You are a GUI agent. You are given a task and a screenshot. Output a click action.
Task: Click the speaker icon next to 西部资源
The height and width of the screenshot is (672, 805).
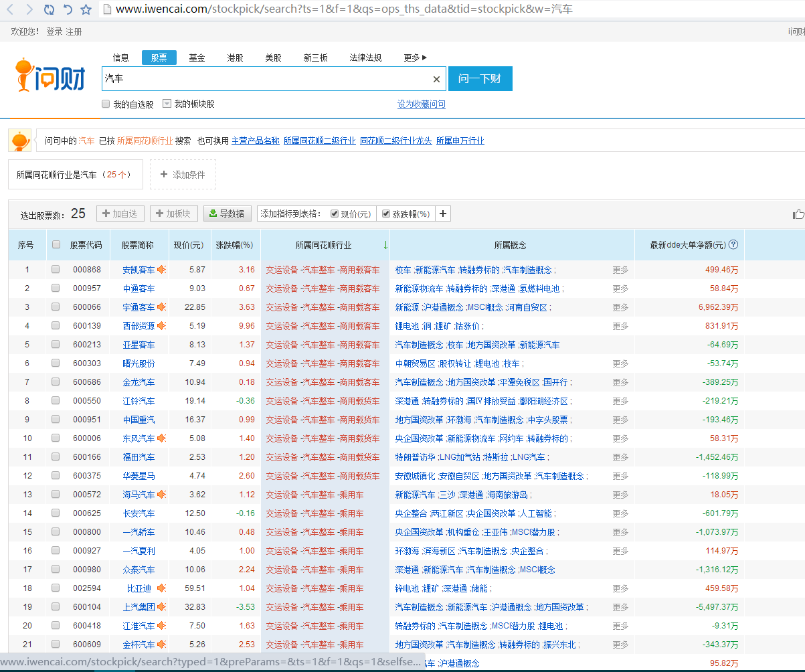coord(161,326)
